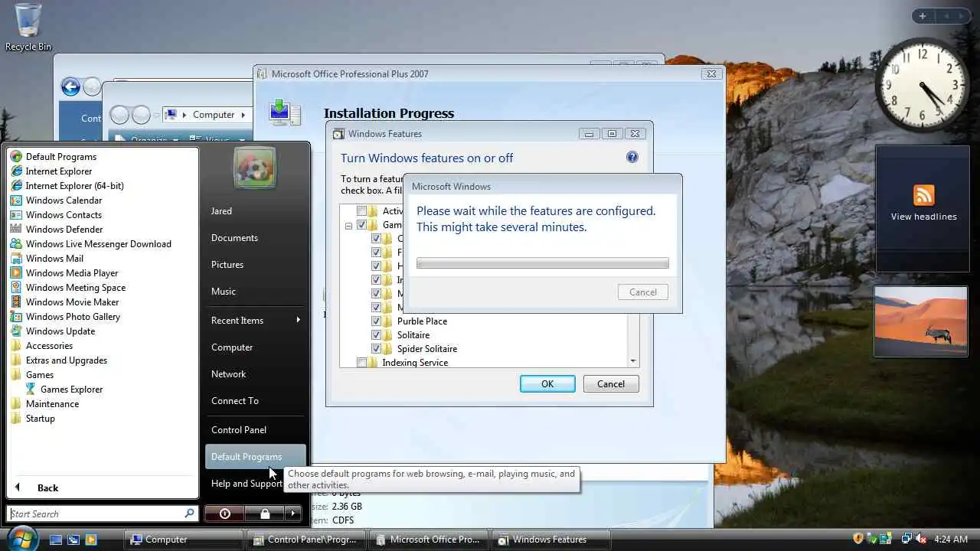Click the RSS feed headlines gadget icon
980x551 pixels.
923,194
